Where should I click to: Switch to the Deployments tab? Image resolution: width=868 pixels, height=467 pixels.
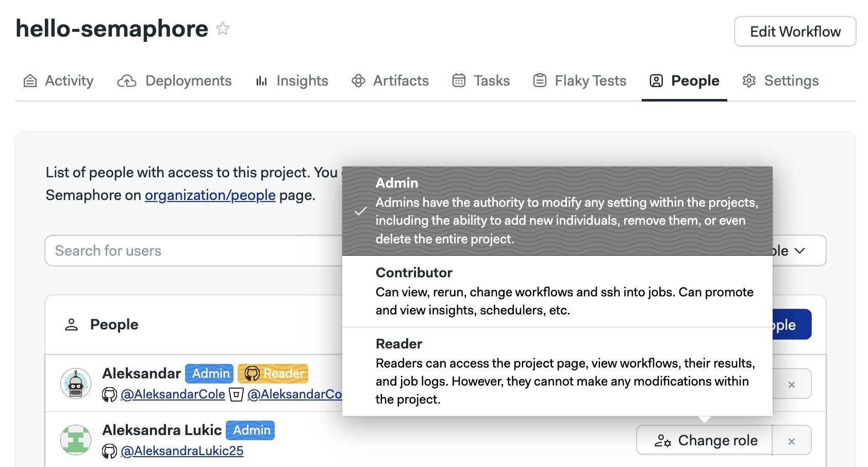pyautogui.click(x=175, y=81)
